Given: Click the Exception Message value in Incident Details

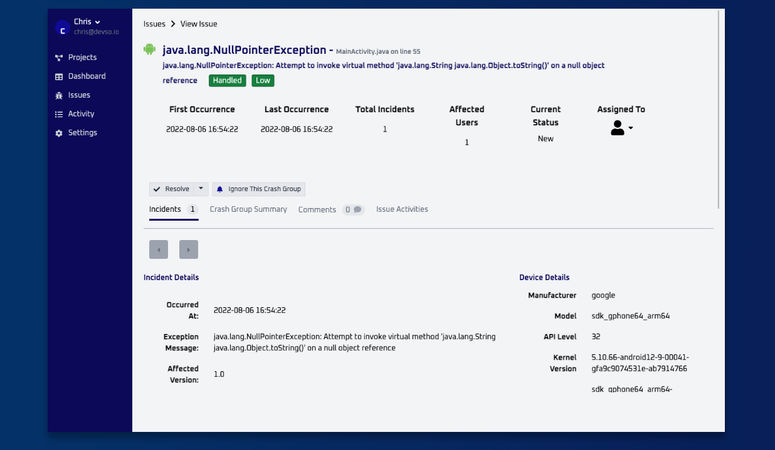Looking at the screenshot, I should [x=354, y=342].
